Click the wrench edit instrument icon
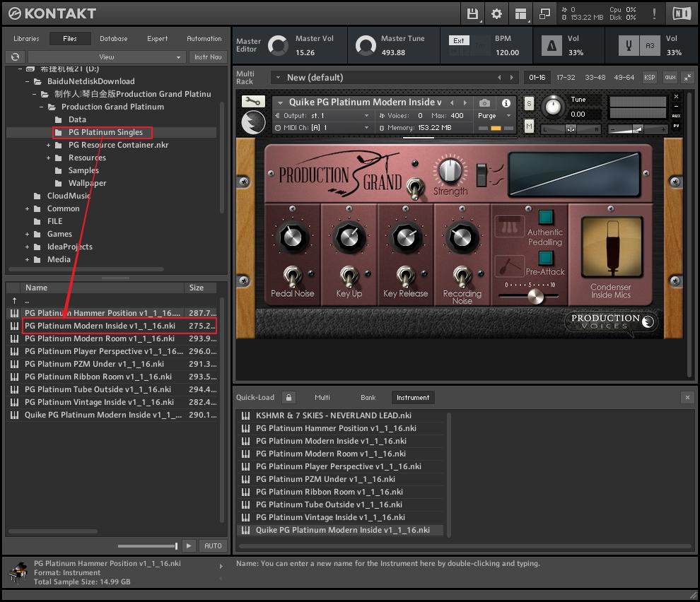The image size is (700, 602). pos(253,102)
